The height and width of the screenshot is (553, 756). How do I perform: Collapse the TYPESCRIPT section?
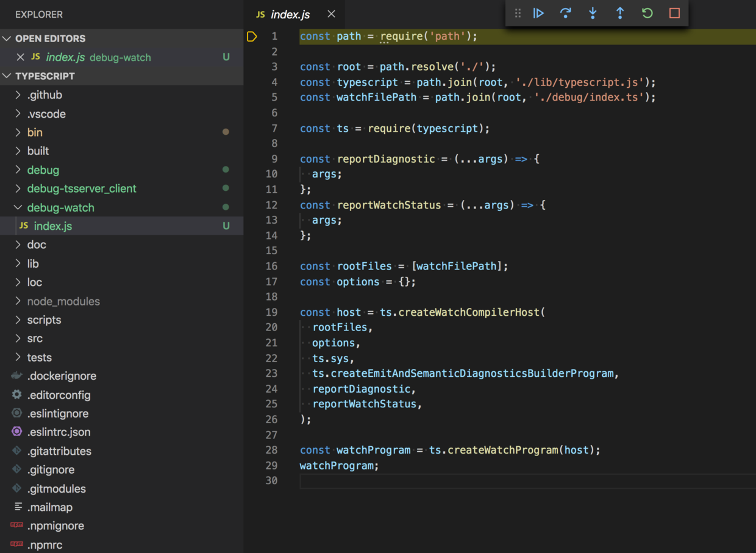coord(6,76)
